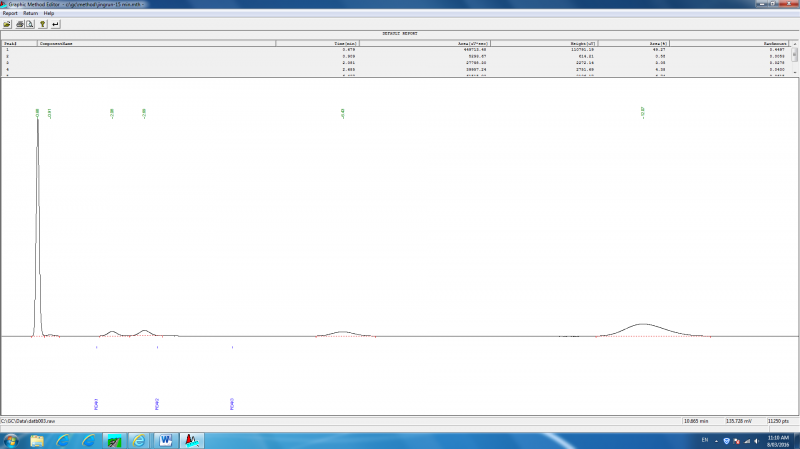Open the Return menu
This screenshot has width=800, height=449.
point(30,13)
